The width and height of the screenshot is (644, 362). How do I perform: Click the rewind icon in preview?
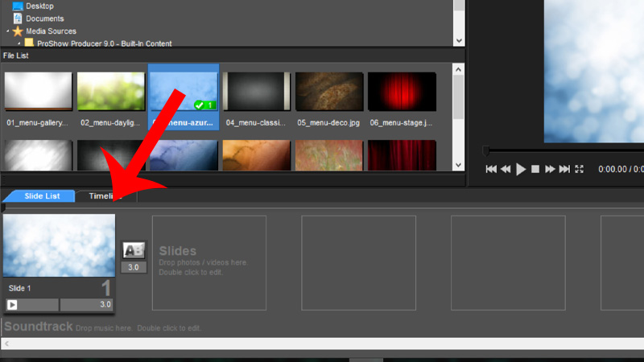506,169
